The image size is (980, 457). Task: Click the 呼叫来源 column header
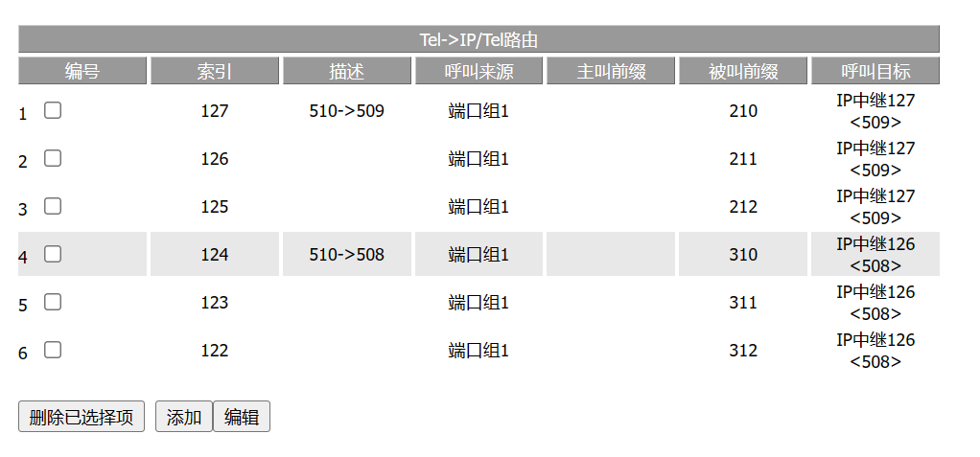(x=478, y=71)
